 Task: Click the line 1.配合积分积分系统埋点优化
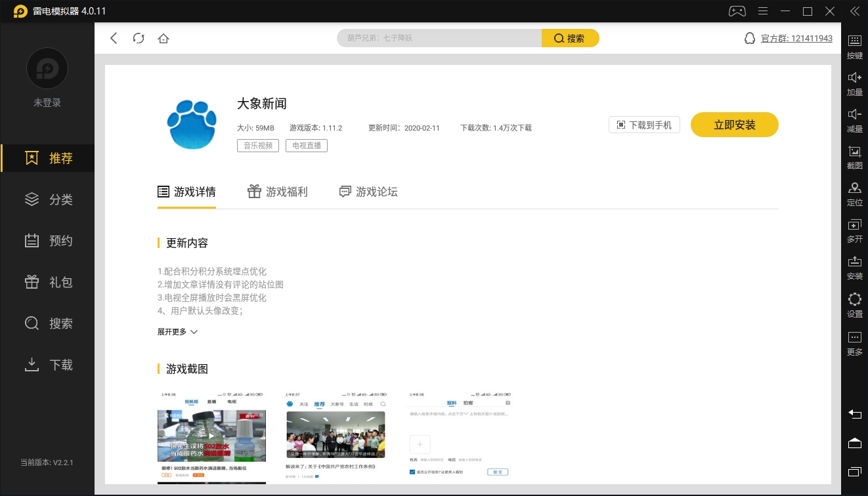(212, 271)
